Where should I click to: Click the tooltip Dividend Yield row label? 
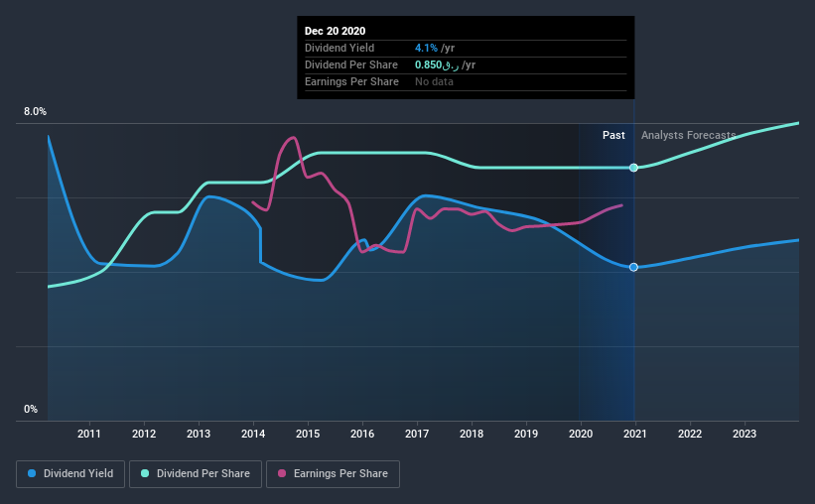[340, 48]
